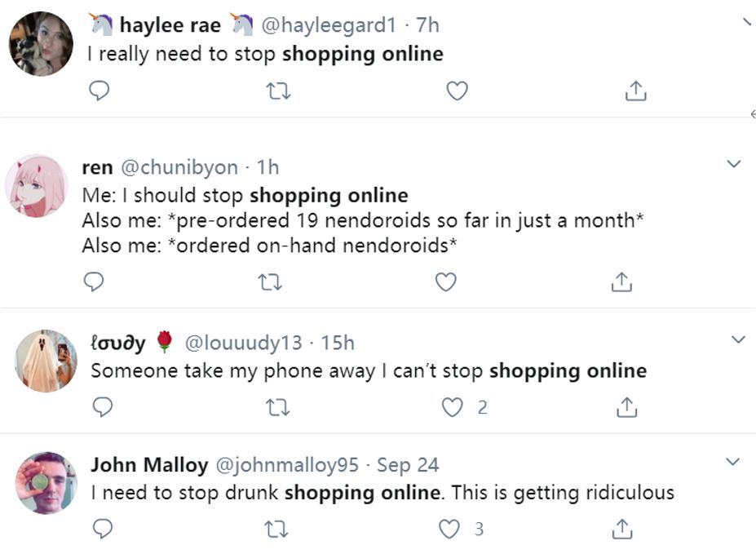Screen dimensions: 756x554
Task: Reply to haylee rae's tweet
Action: pos(99,91)
